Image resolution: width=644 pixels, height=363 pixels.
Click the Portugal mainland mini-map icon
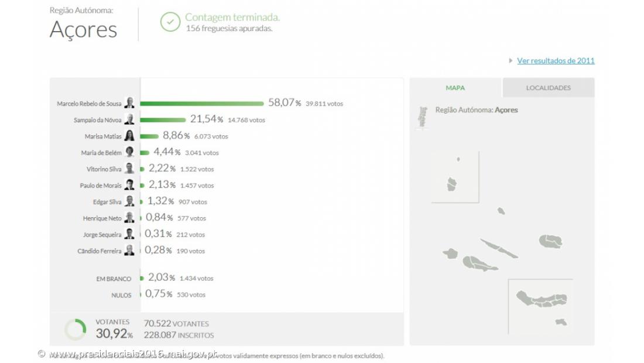tap(422, 117)
